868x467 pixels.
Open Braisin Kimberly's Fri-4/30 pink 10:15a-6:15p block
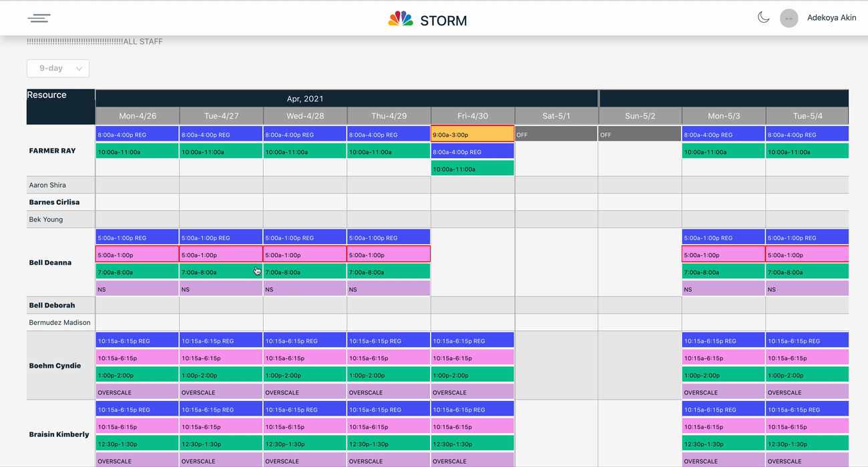point(473,426)
